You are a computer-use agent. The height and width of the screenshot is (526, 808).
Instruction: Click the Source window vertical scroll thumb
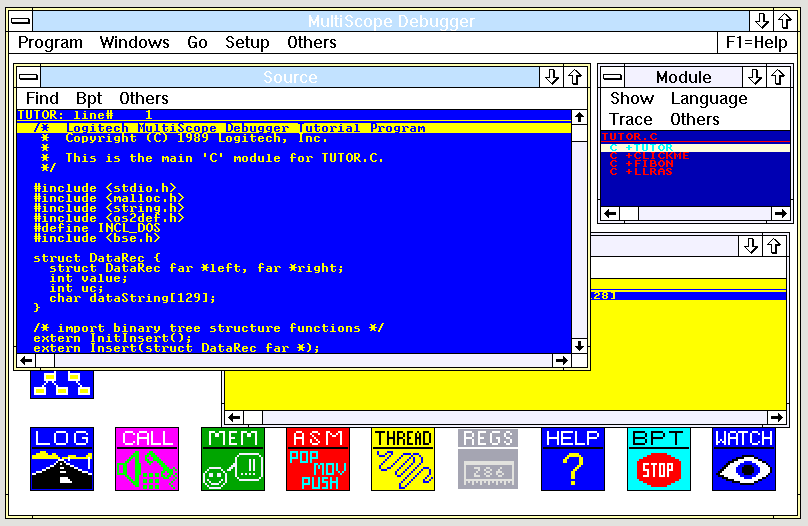click(579, 133)
